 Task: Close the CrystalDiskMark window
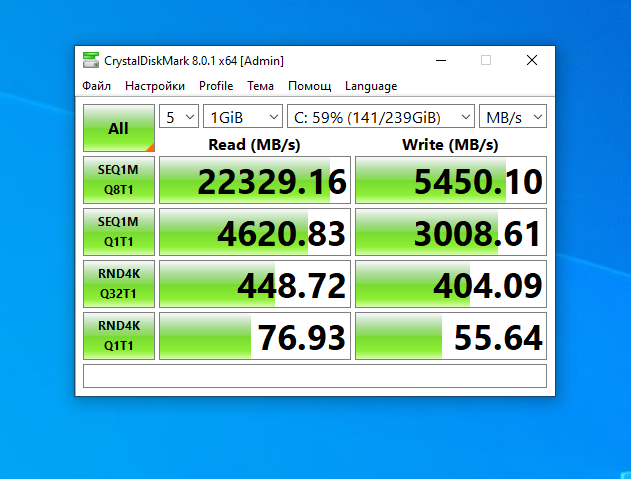(532, 60)
